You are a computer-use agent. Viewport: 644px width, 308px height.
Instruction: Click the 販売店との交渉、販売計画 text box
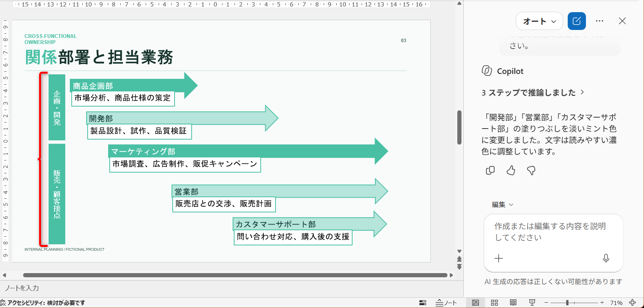(x=224, y=204)
